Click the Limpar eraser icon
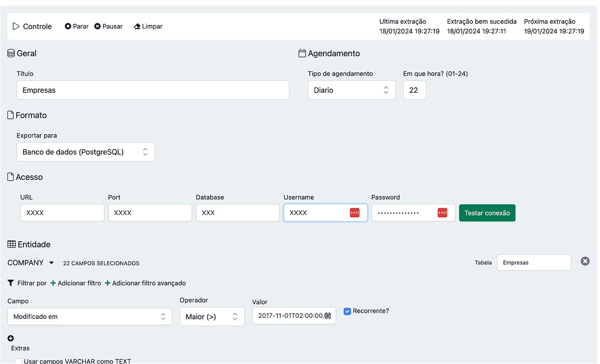The height and width of the screenshot is (364, 600). click(137, 26)
